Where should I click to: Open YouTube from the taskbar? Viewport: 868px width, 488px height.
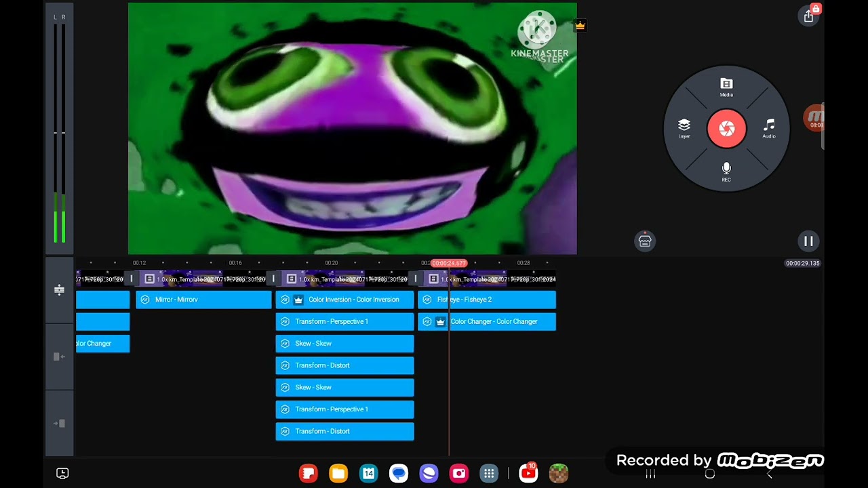point(528,473)
